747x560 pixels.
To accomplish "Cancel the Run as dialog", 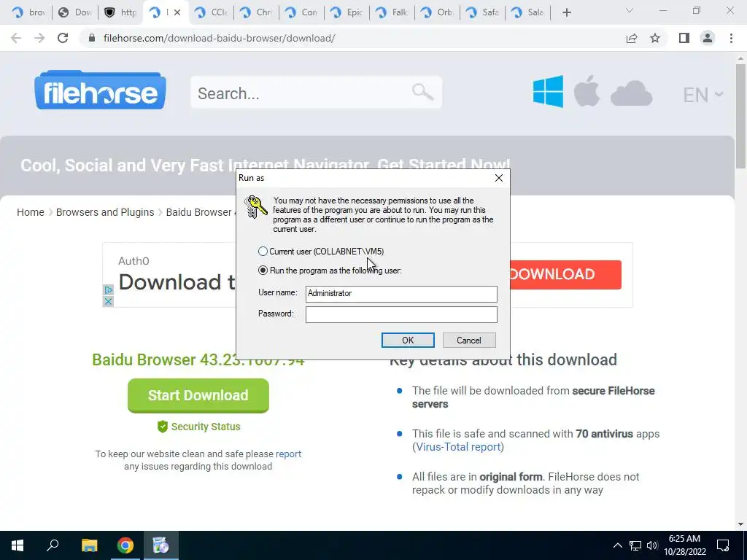I will [469, 340].
